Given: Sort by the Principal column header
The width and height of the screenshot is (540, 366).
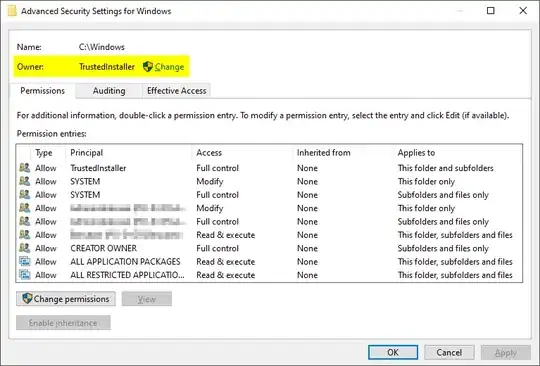Looking at the screenshot, I should coord(86,153).
